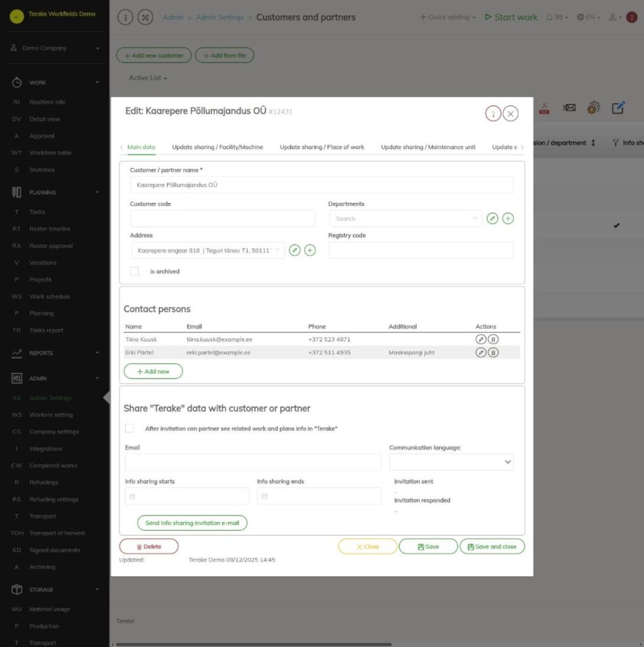Open Update sharing / Place of work tab
This screenshot has width=644, height=647.
(322, 147)
